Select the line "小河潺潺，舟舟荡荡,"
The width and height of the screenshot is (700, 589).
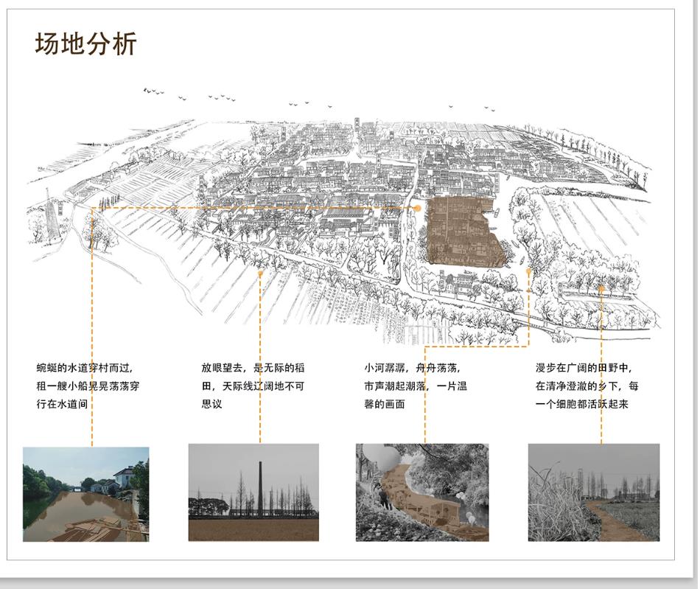click(x=413, y=369)
